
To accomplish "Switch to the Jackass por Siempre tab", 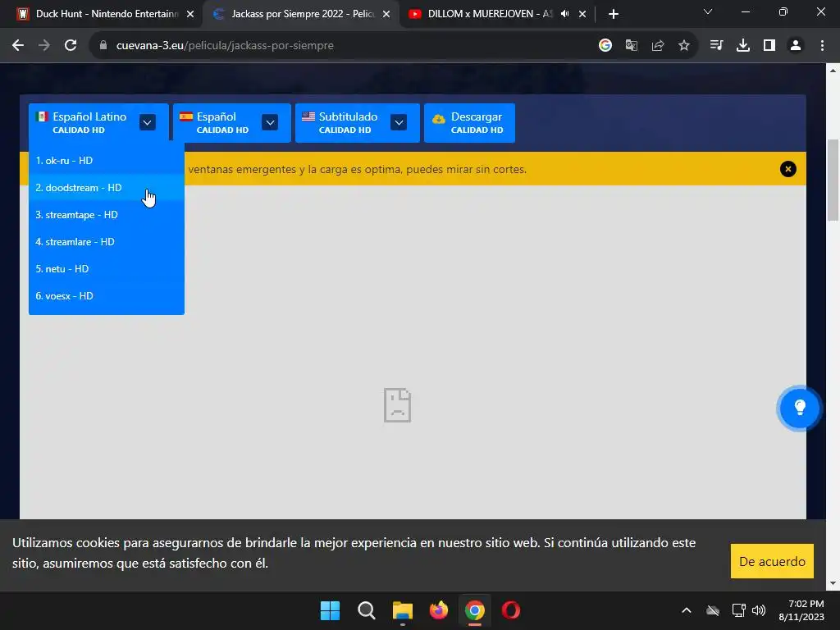I will click(x=300, y=14).
